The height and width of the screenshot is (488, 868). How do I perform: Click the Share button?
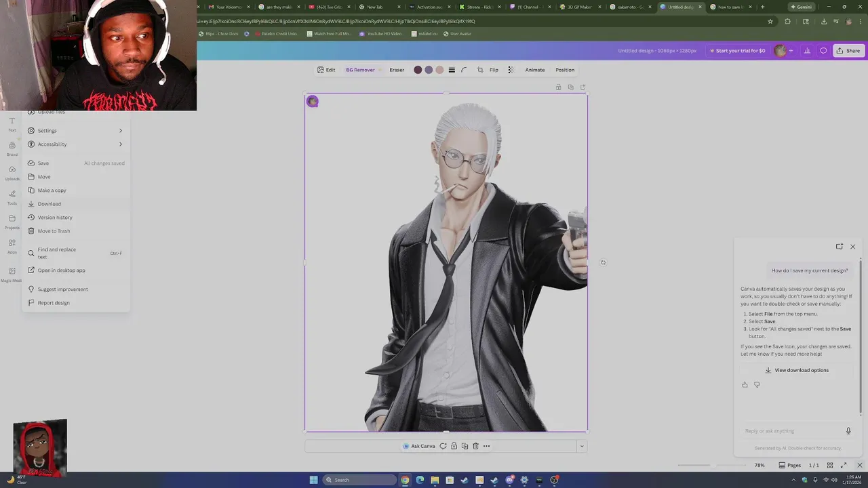[x=848, y=51]
